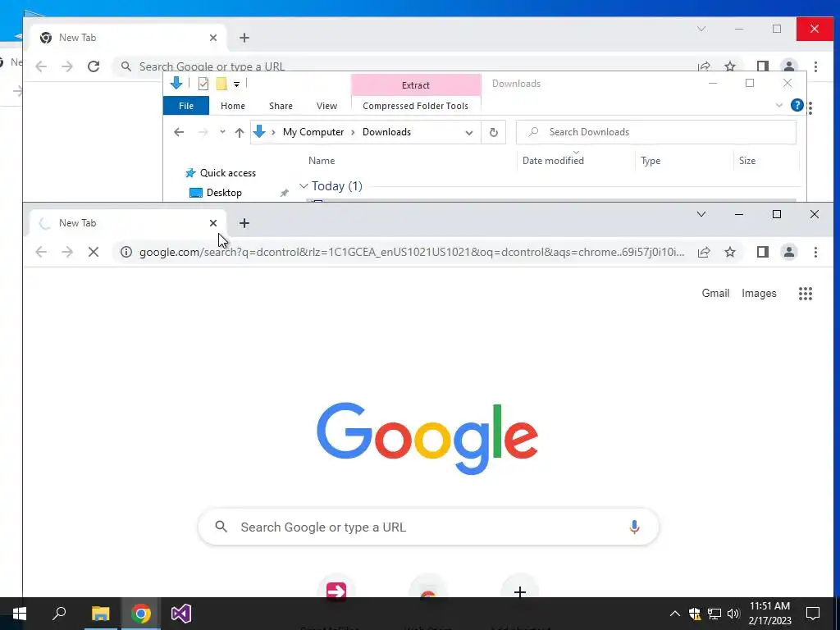Close the New Tab in front Chrome window
Image resolution: width=840 pixels, height=630 pixels.
coord(213,223)
